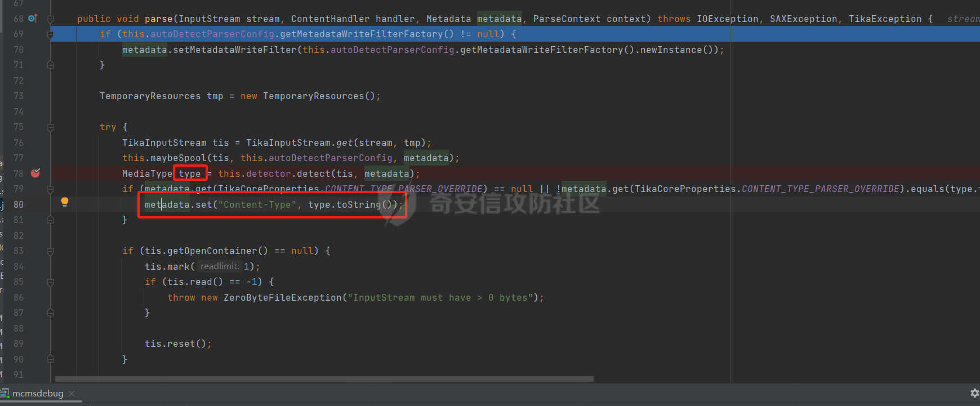The width and height of the screenshot is (980, 406).
Task: Click the mcmsdebug run configuration icon
Action: click(x=5, y=393)
